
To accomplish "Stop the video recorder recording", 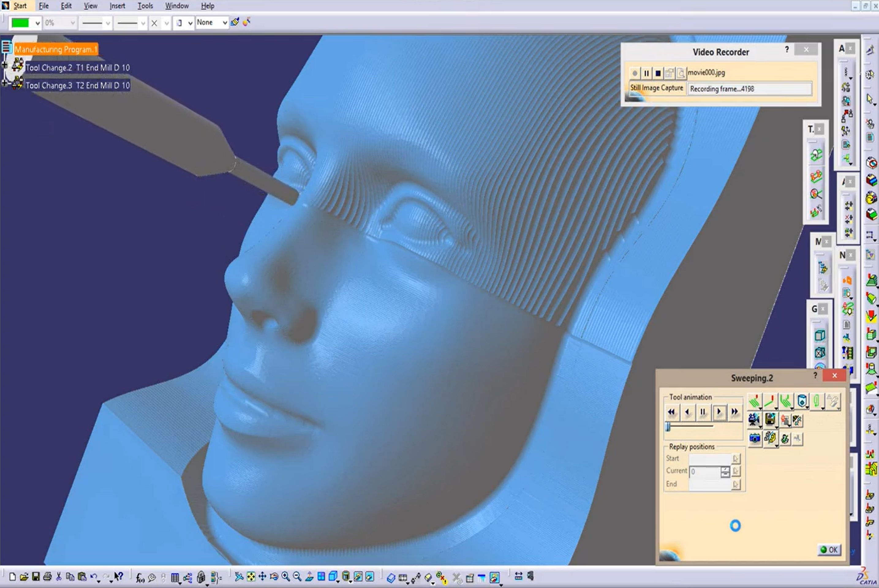I will (x=658, y=73).
